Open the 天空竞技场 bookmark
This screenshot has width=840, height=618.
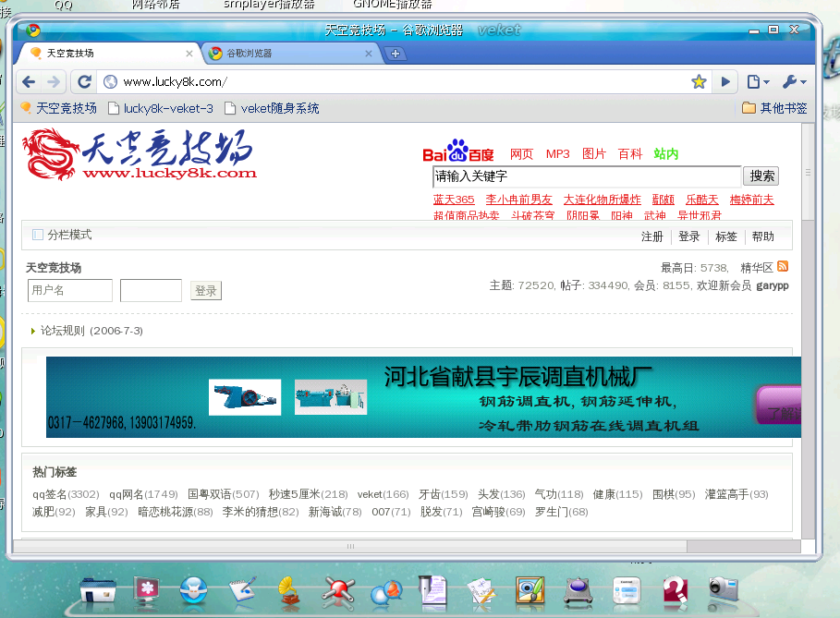coord(59,108)
